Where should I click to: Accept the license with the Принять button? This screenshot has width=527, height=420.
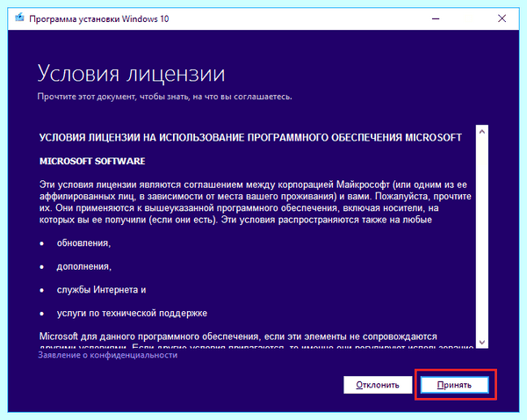click(x=454, y=385)
